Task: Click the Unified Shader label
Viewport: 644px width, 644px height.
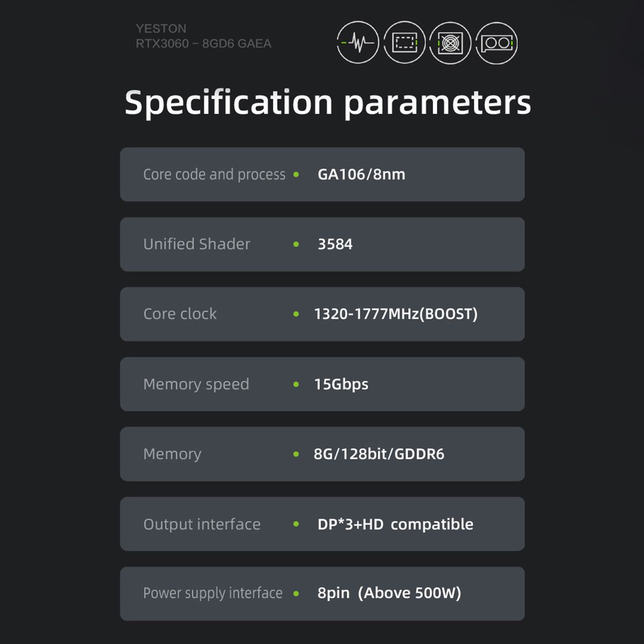Action: point(196,244)
